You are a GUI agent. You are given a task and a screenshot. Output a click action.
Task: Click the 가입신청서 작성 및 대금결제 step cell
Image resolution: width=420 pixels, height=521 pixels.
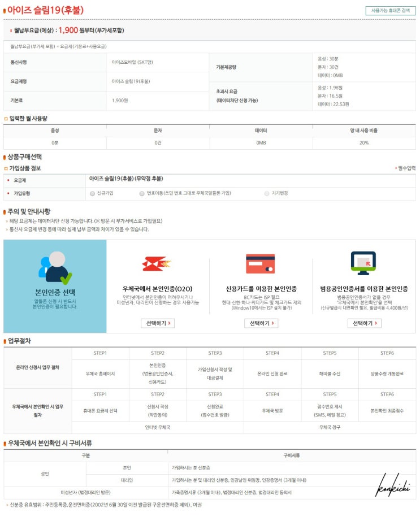click(x=215, y=374)
